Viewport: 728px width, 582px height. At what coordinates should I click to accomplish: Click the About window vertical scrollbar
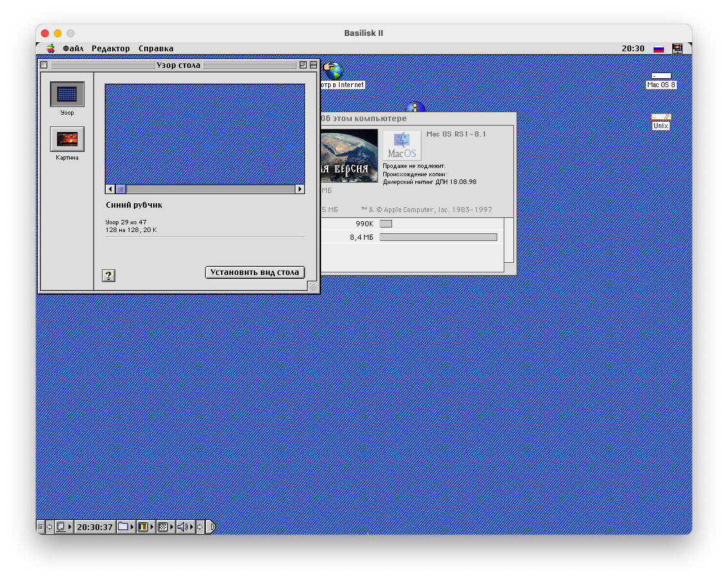tap(509, 240)
